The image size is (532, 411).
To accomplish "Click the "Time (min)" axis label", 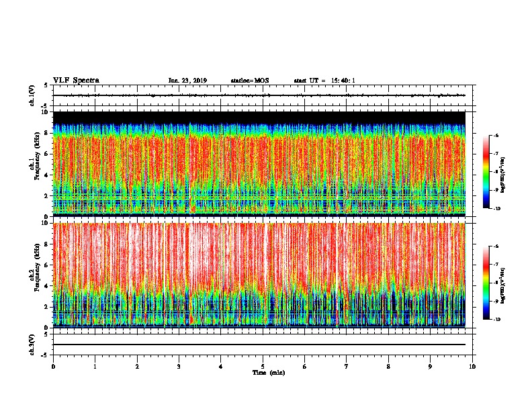I will [x=269, y=373].
